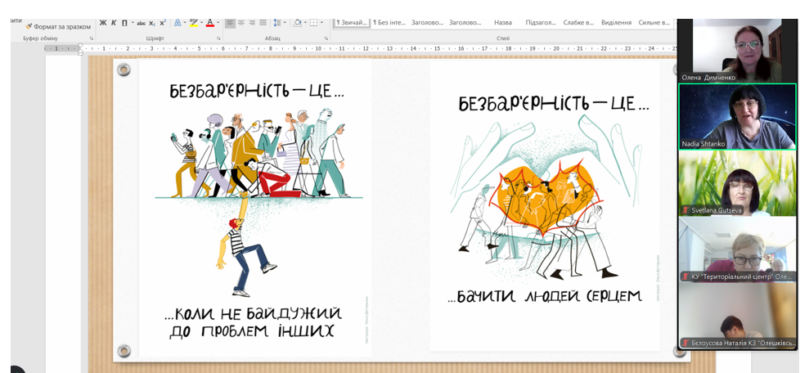Click the Format Painter (Формат за зразком) button
Viewport: 800px width, 373px height.
[59, 27]
